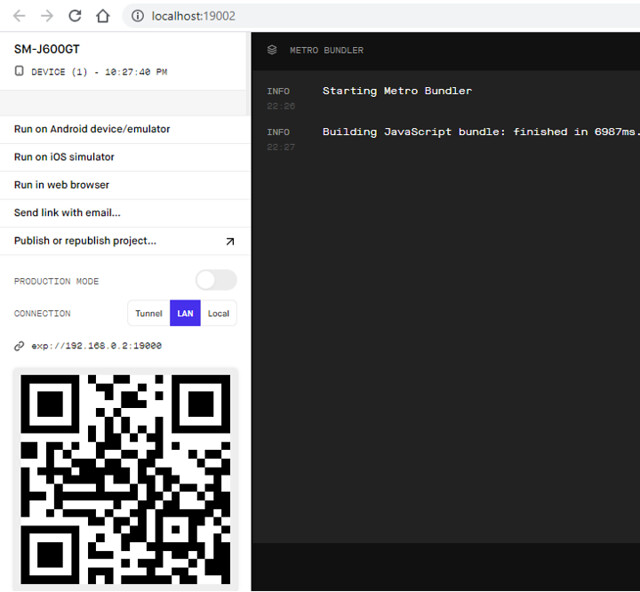Run on iOS simulator

pyautogui.click(x=124, y=157)
